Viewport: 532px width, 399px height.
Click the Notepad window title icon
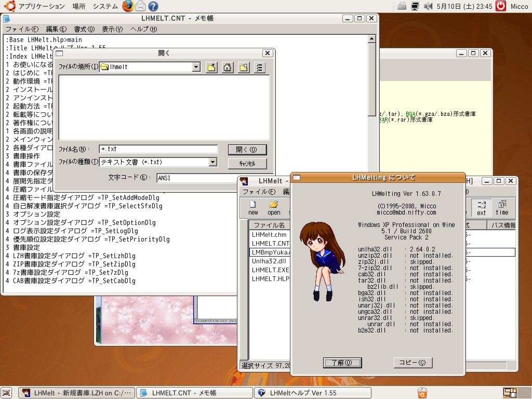point(6,19)
